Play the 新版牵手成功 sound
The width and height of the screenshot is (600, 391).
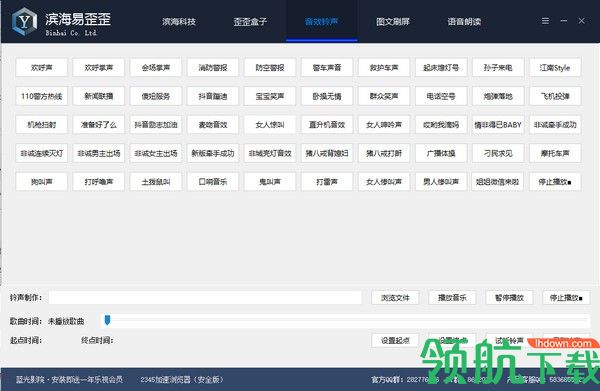click(x=213, y=153)
